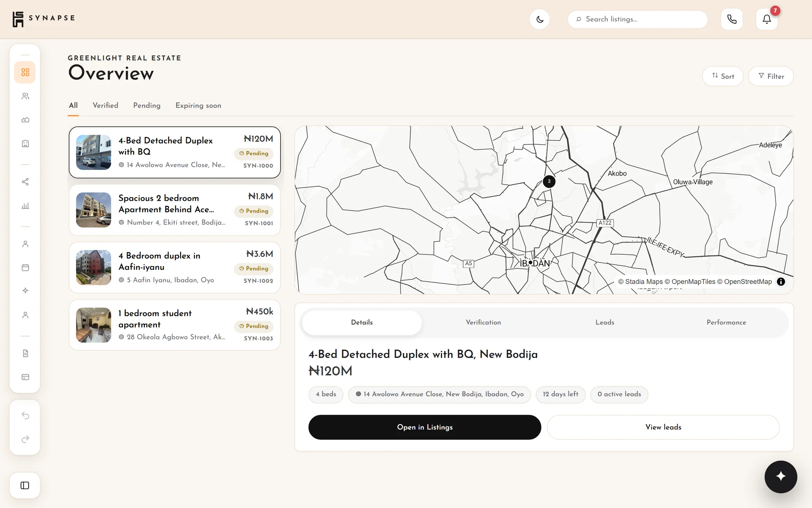The image size is (812, 508).
Task: Open the single-user icon above the calendar icon
Action: [25, 244]
